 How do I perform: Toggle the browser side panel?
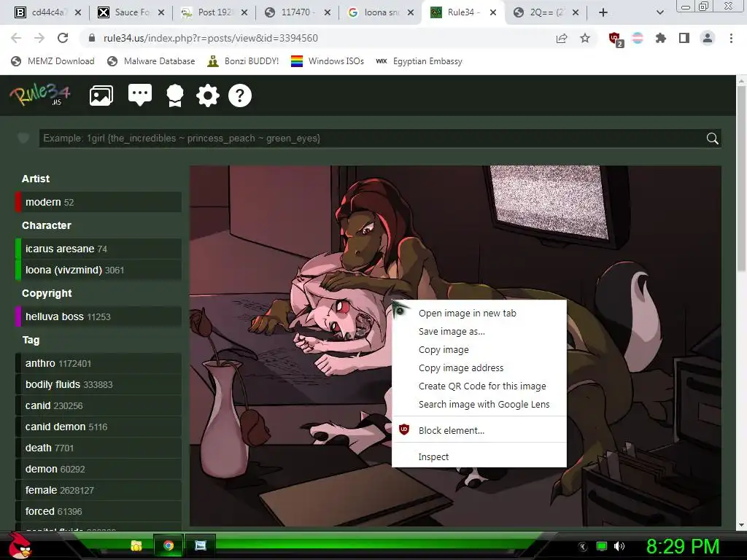click(x=684, y=38)
